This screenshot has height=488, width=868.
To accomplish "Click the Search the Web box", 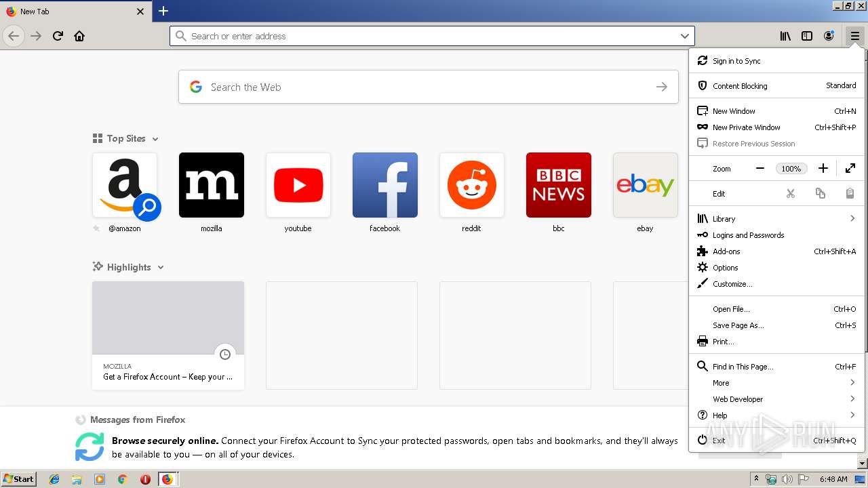I will 429,87.
